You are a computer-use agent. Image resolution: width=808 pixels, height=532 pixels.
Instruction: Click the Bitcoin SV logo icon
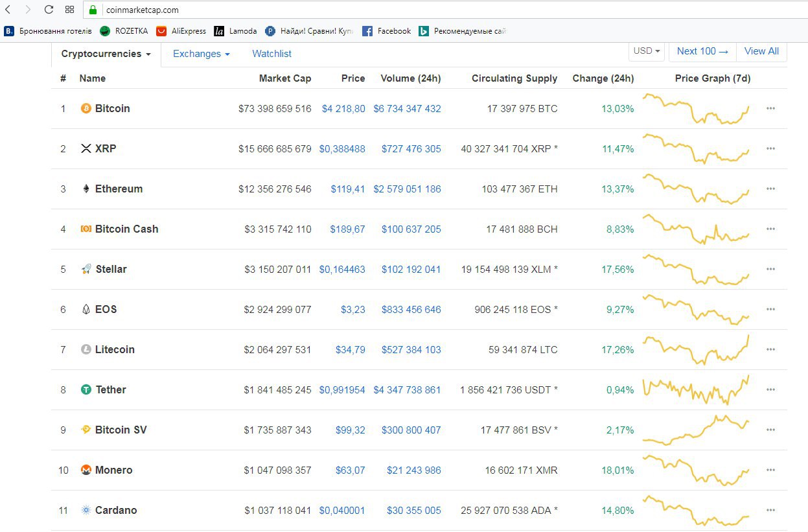[x=86, y=430]
